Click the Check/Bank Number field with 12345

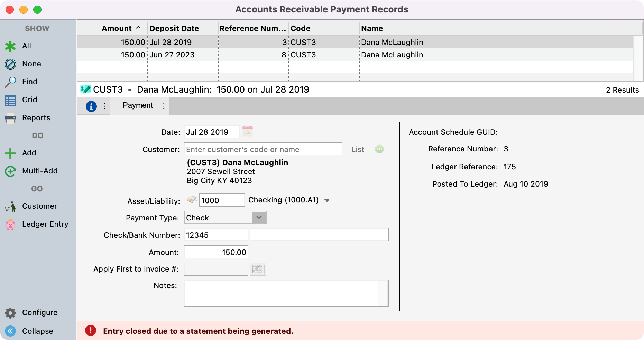click(x=216, y=235)
